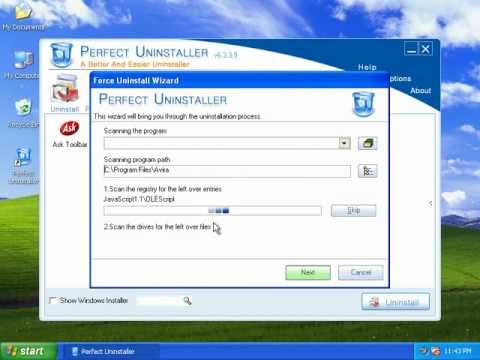Close the Perfect Uninstaller window
The width and height of the screenshot is (480, 360).
[426, 49]
